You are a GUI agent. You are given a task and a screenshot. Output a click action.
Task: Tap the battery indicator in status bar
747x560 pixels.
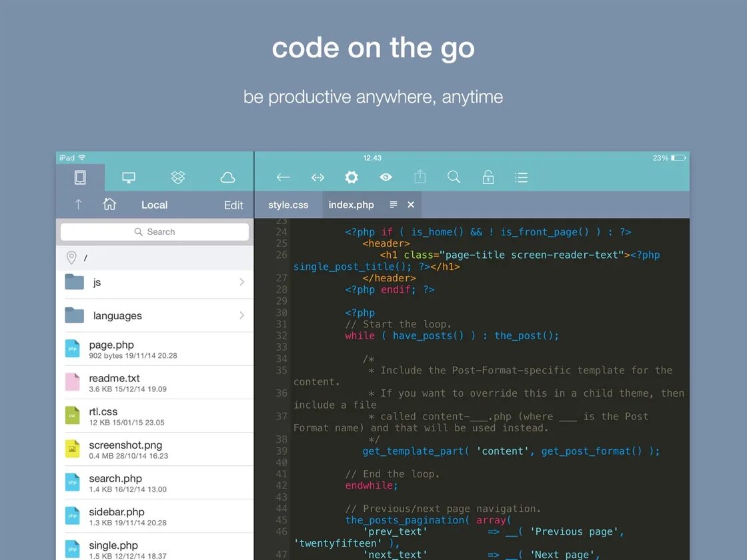pyautogui.click(x=678, y=158)
